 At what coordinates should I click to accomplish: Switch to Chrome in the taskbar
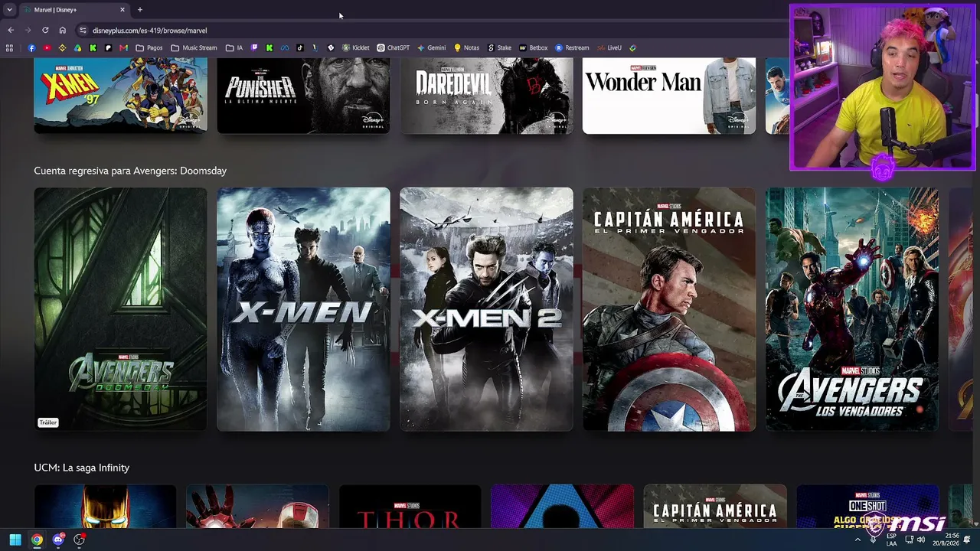click(37, 540)
